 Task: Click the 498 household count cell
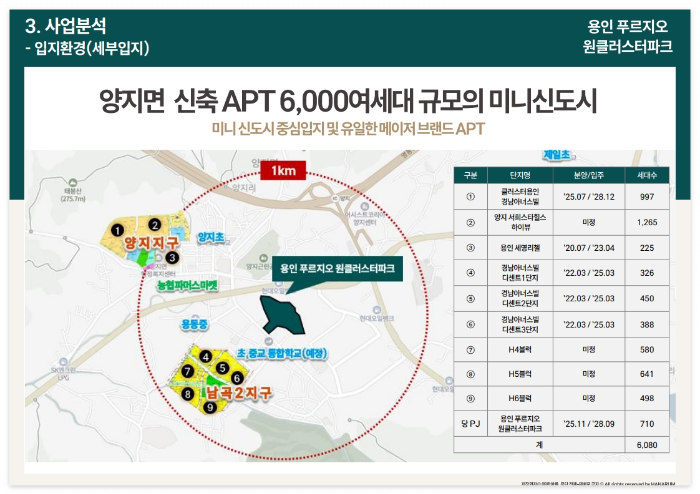coord(647,399)
